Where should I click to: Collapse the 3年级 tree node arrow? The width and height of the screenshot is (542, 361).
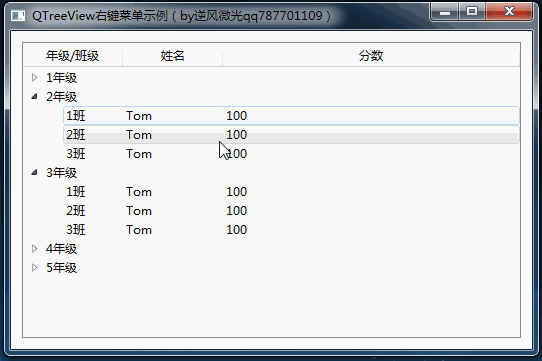coord(34,172)
